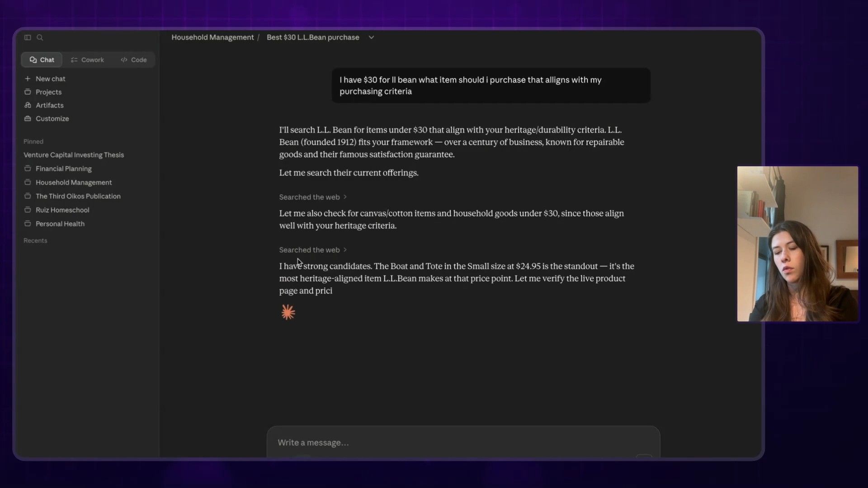Click the Customize toolbox icon
The height and width of the screenshot is (488, 868).
[x=28, y=118]
